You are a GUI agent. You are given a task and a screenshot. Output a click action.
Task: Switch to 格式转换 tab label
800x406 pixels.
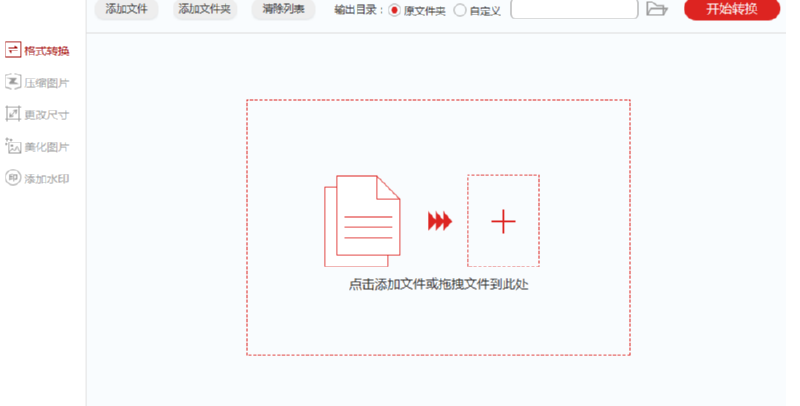coord(46,50)
